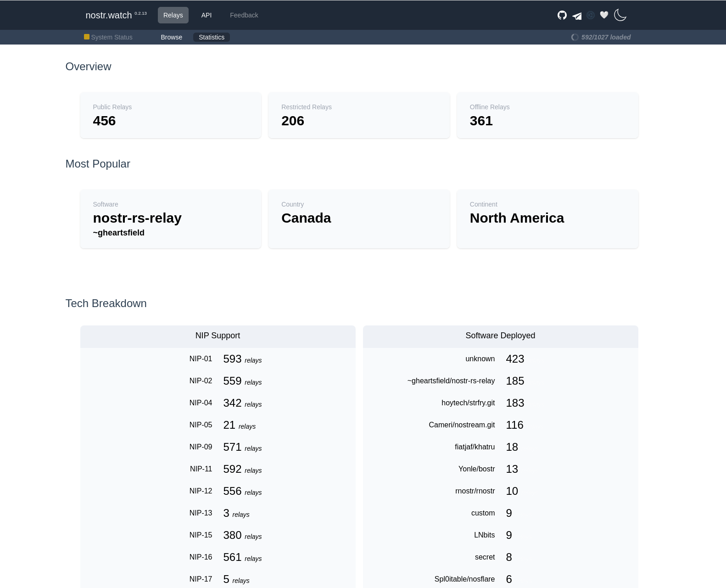
Task: Switch to the Browse tab
Action: click(x=171, y=37)
